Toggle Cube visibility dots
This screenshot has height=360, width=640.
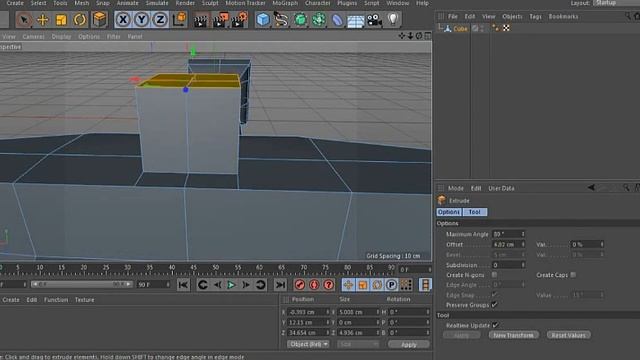pos(482,28)
